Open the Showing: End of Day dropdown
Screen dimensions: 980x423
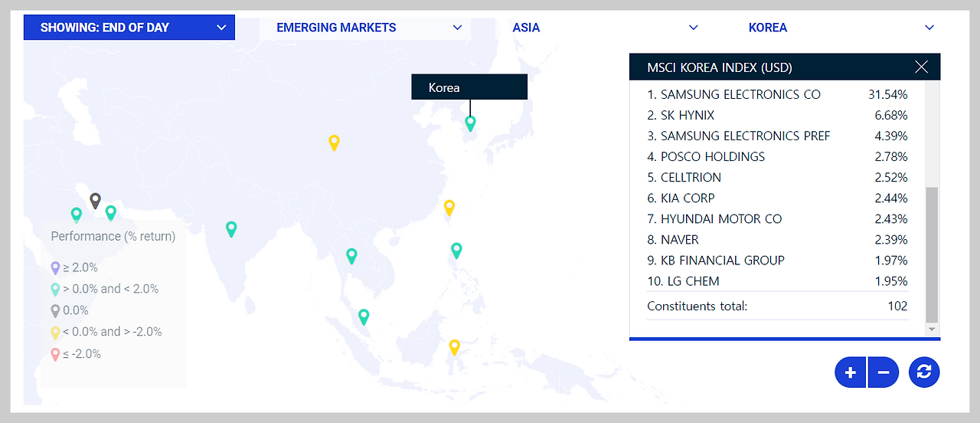(129, 28)
